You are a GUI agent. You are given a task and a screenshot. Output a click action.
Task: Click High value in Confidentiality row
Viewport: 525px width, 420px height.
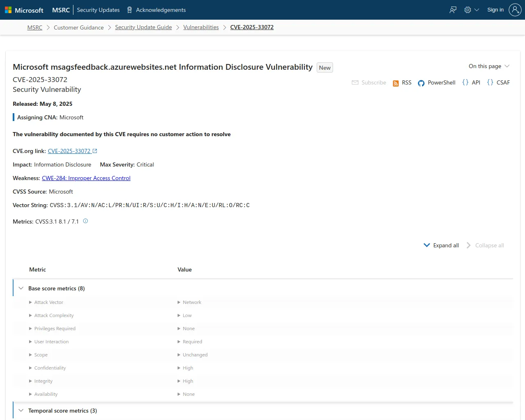pyautogui.click(x=188, y=368)
